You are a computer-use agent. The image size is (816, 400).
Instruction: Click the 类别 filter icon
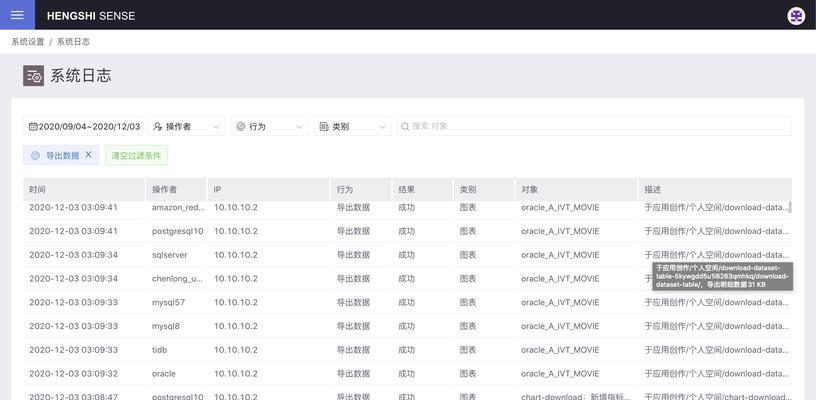323,127
